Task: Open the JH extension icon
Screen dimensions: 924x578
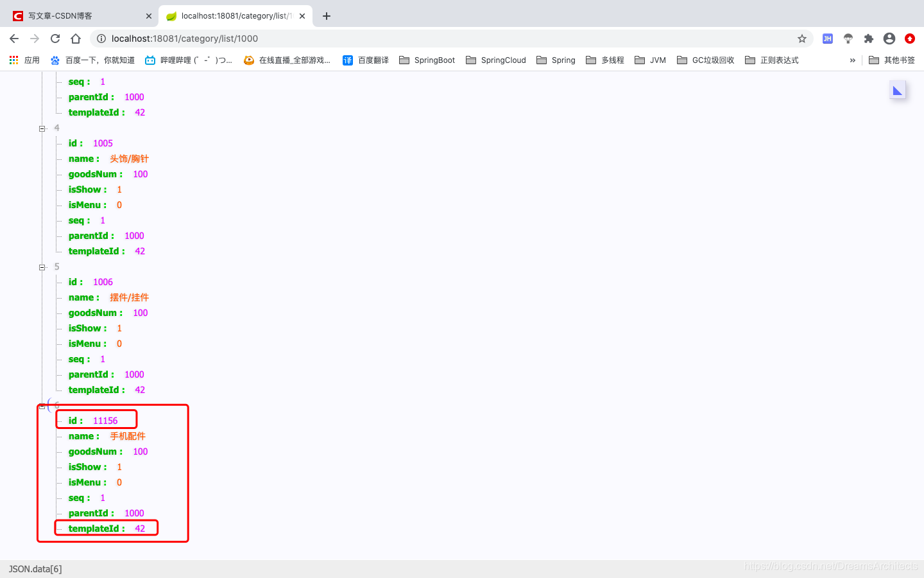Action: pyautogui.click(x=828, y=39)
